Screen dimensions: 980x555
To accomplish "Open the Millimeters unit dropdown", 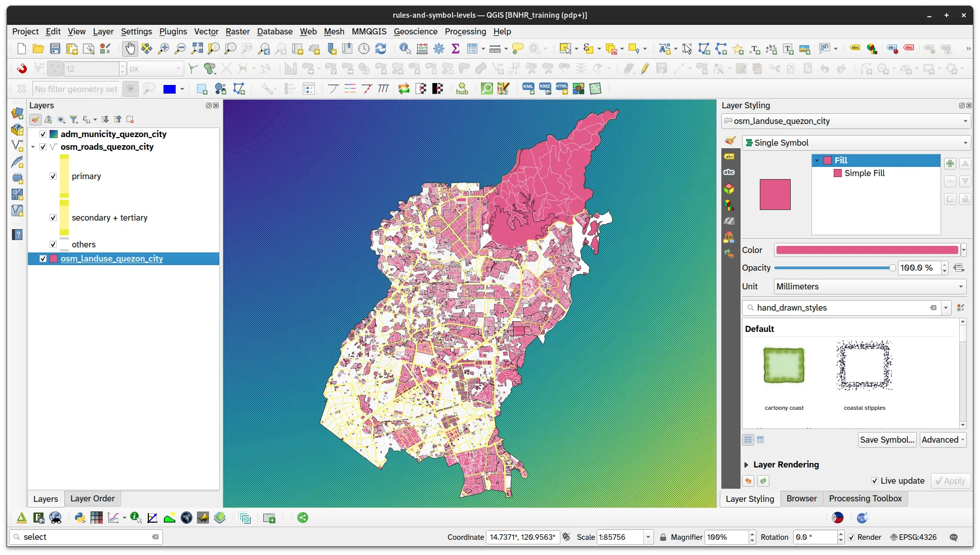I will (x=870, y=286).
